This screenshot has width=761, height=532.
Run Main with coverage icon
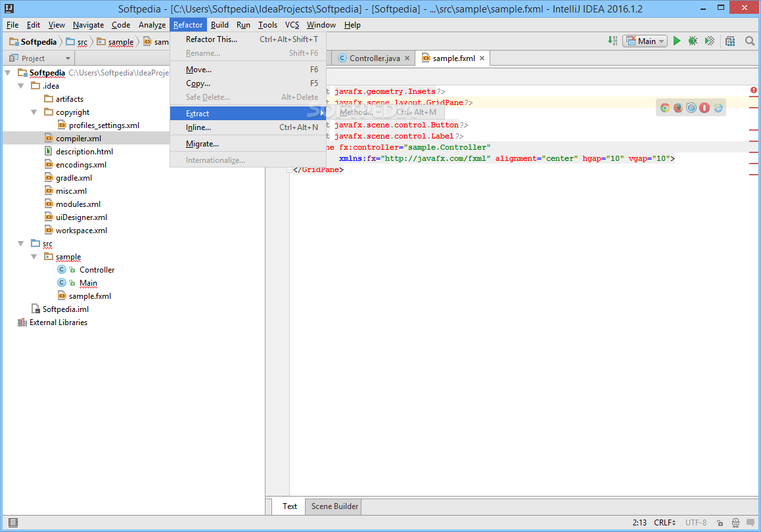[x=710, y=41]
